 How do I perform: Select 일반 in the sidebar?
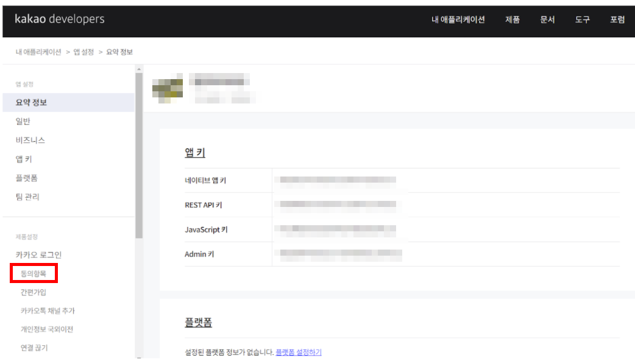[23, 121]
